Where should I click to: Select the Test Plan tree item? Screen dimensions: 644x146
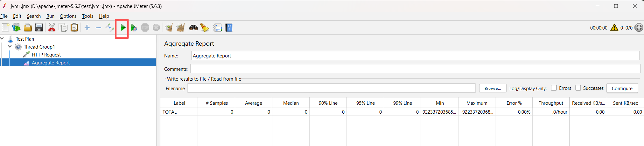(x=25, y=39)
